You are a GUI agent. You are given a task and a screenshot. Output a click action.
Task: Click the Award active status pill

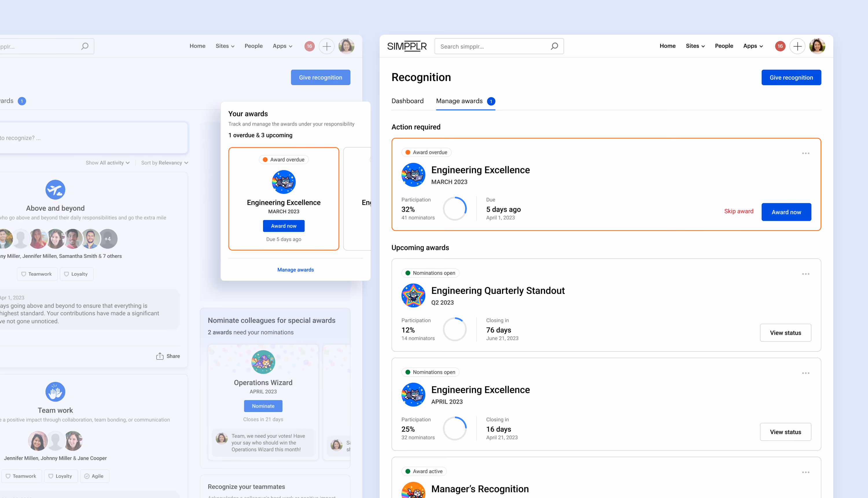(424, 472)
